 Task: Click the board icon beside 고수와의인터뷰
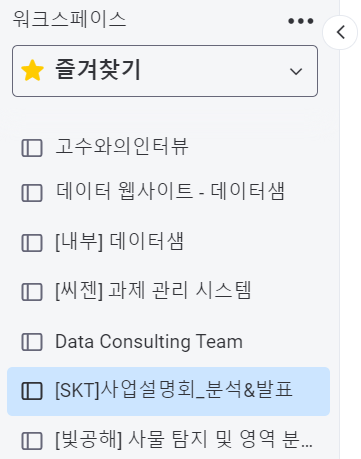32,148
